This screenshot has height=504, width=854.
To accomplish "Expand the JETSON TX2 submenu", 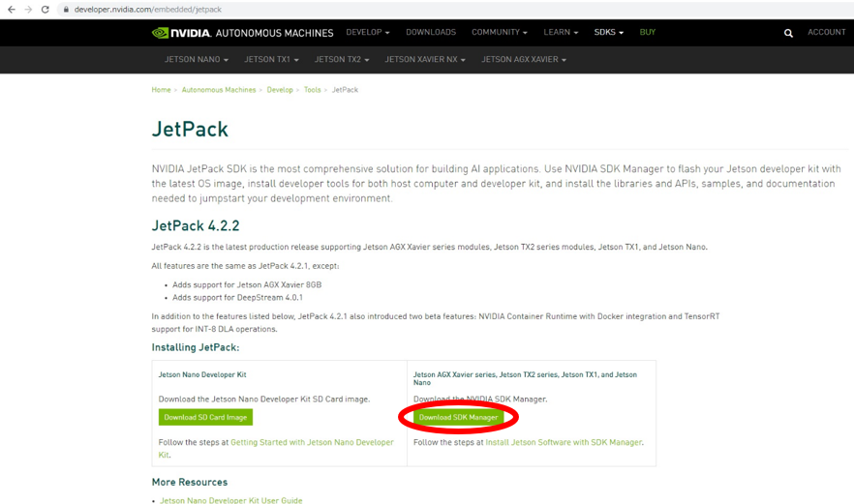I will click(342, 59).
